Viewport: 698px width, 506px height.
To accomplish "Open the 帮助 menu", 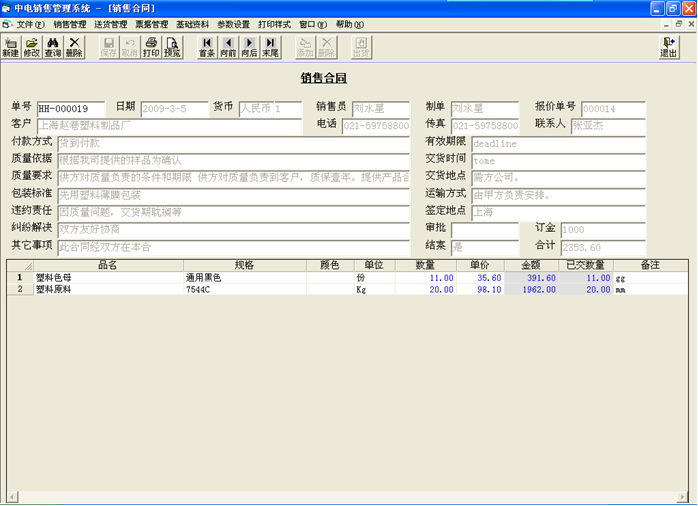I will (x=349, y=24).
